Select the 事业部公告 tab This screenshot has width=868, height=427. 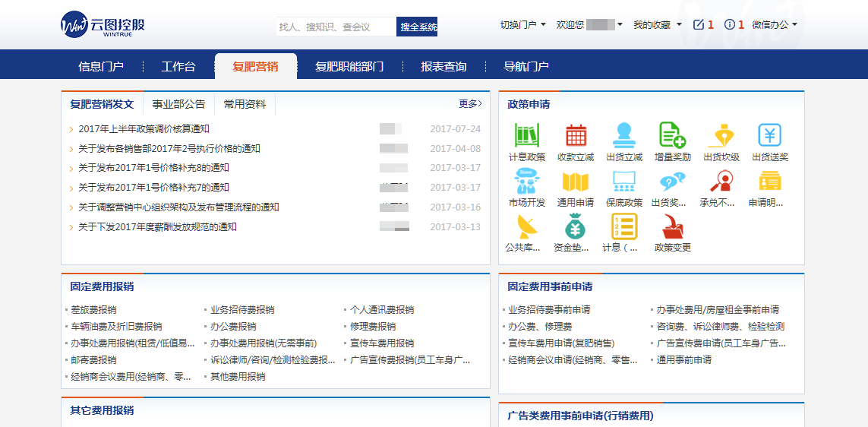pyautogui.click(x=178, y=104)
